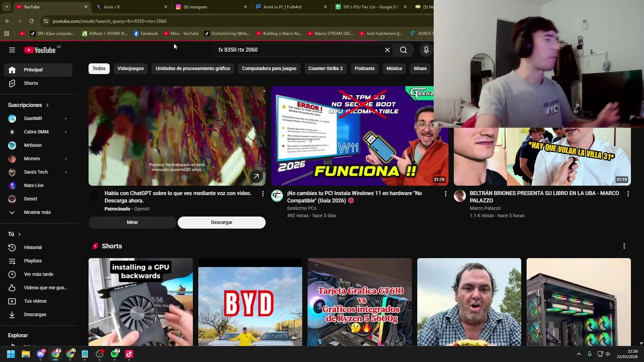Open the Windows Start menu
Image resolution: width=644 pixels, height=362 pixels.
11,354
